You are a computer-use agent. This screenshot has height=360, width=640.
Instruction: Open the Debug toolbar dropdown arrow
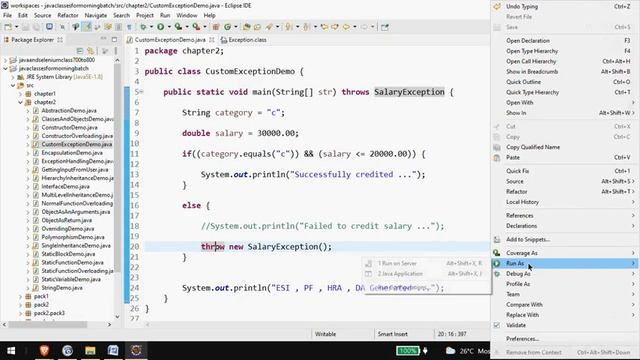click(151, 27)
